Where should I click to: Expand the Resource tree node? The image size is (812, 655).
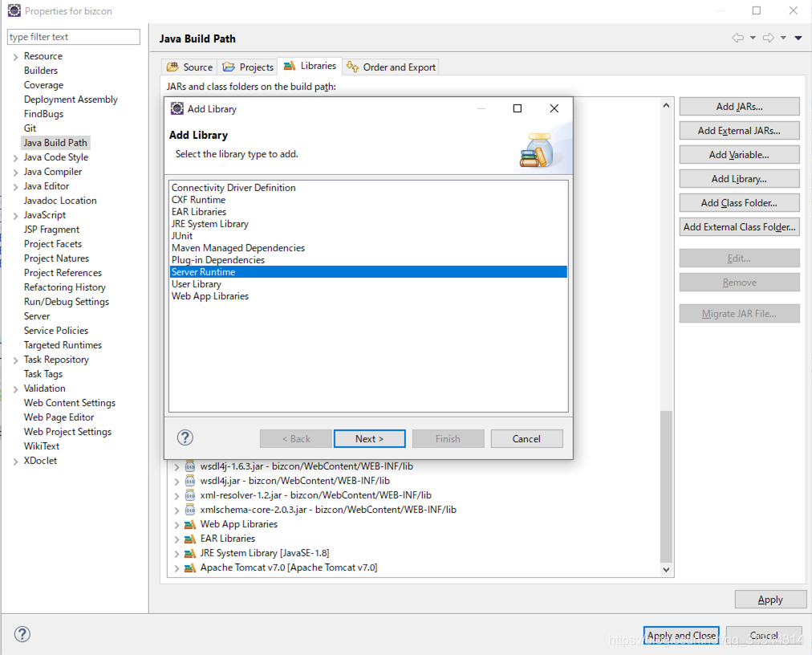(15, 56)
